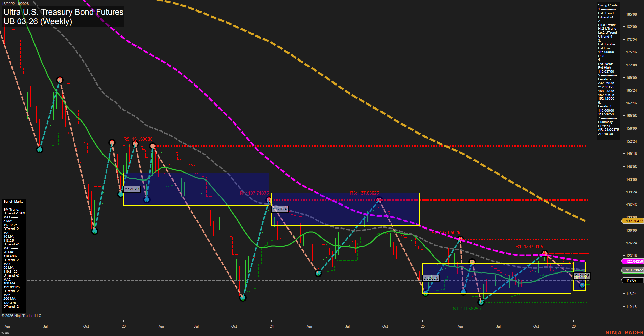Screen dimensions: 644x336
Task: Open the Swing Pivots info panel
Action: [608, 68]
